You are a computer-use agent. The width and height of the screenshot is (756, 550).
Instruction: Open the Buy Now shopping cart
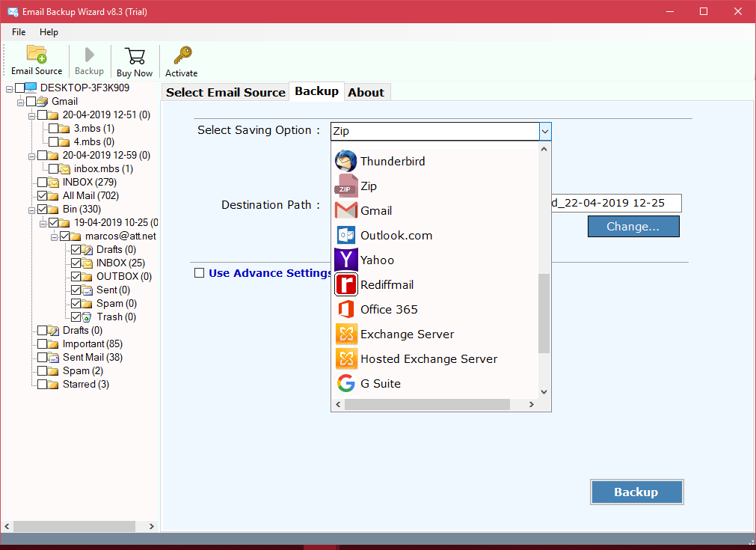pos(135,55)
